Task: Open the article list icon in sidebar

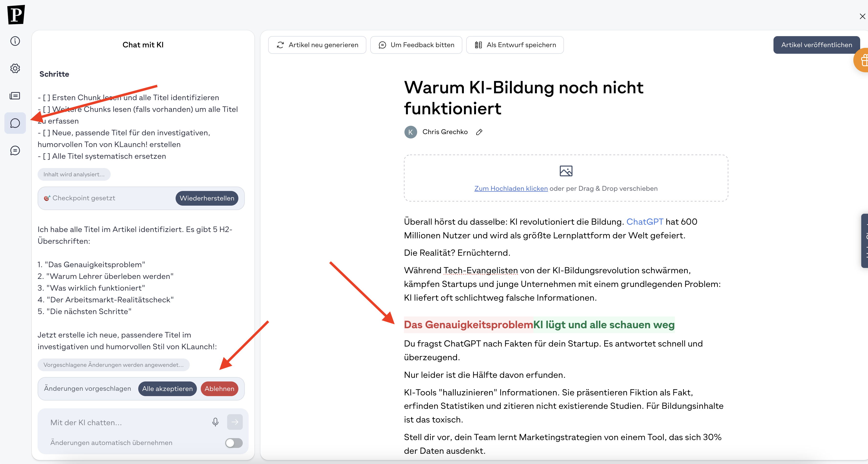Action: point(15,96)
